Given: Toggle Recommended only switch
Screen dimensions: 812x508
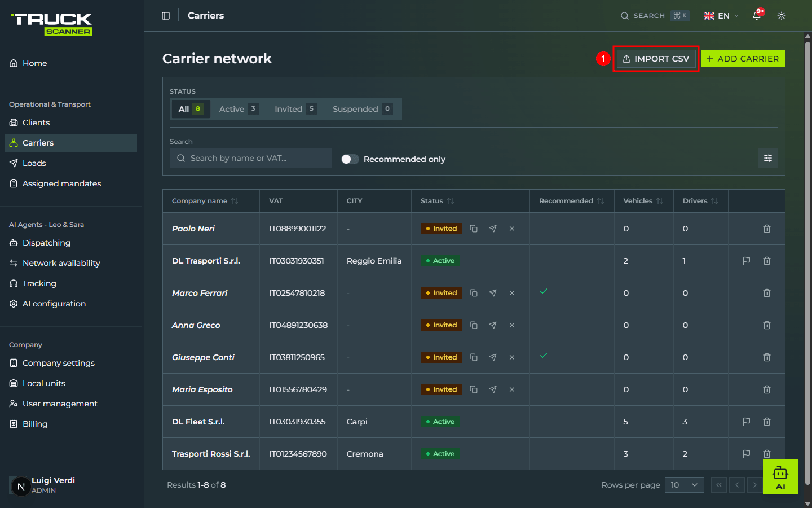Looking at the screenshot, I should 350,159.
